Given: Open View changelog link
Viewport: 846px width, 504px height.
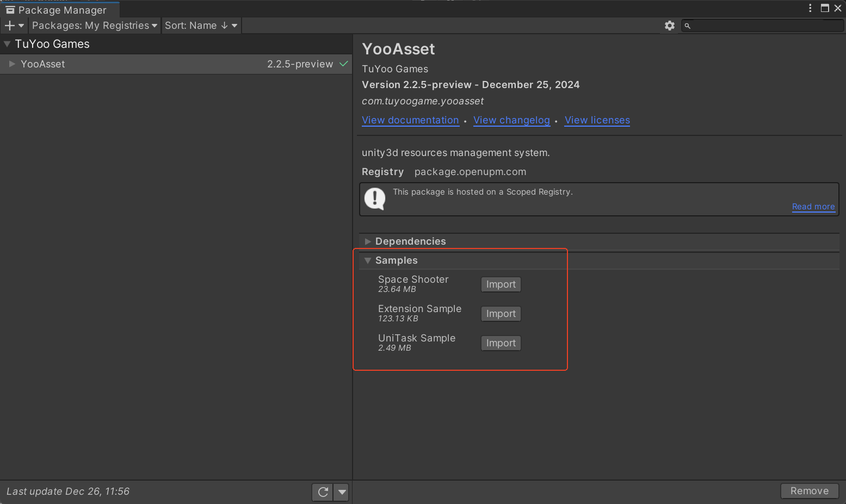Looking at the screenshot, I should [x=511, y=120].
